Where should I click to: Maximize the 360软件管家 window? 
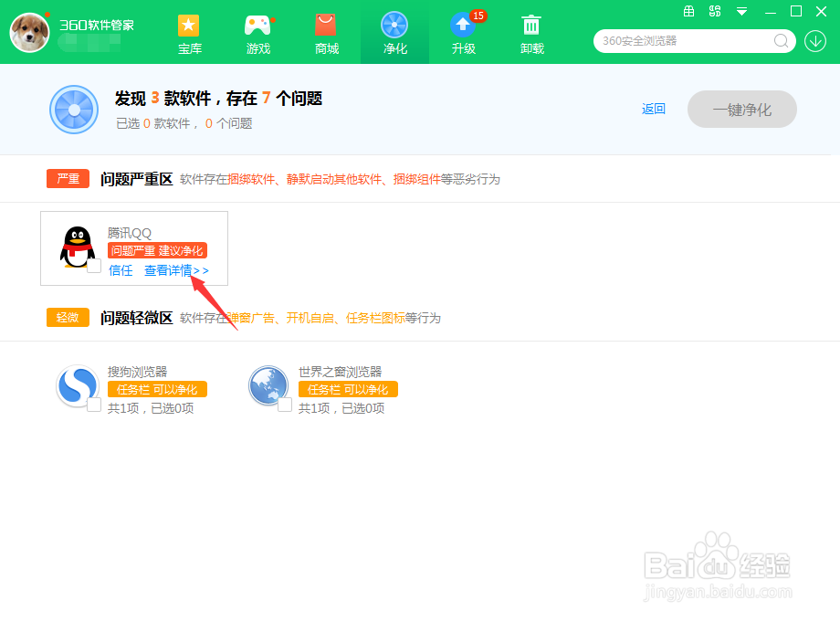(x=796, y=11)
